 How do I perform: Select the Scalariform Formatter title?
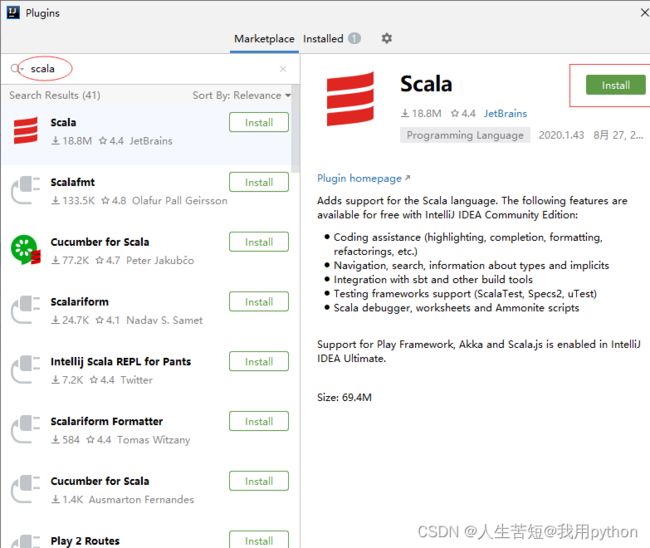coord(107,421)
